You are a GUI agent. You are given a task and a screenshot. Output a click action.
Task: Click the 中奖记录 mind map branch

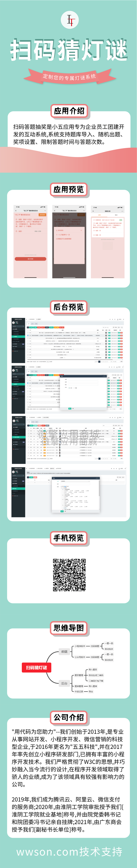pos(79,691)
